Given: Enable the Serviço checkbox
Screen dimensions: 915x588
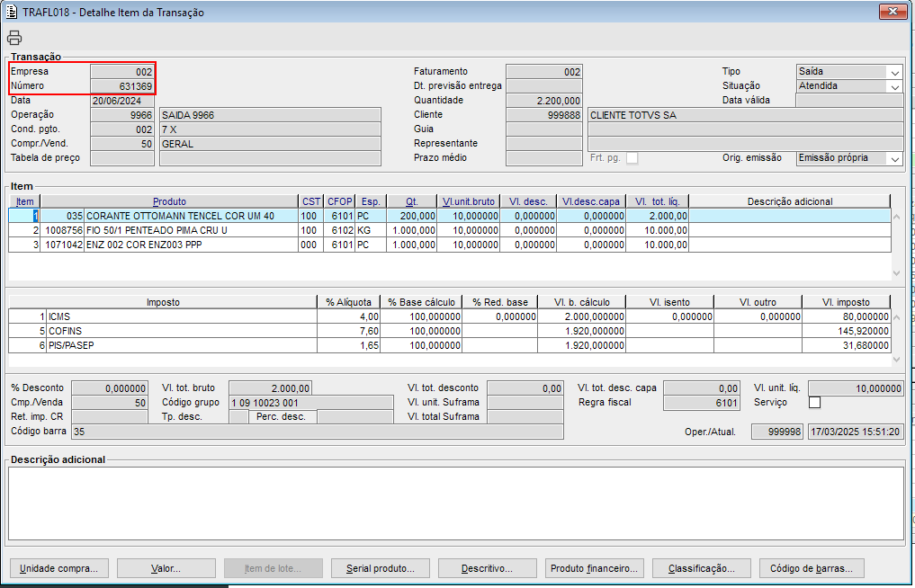Looking at the screenshot, I should click(815, 403).
